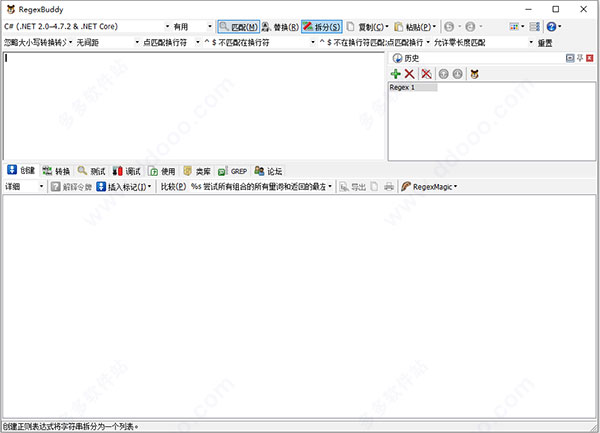Open the %s 尝试所有组合 dropdown

click(261, 187)
